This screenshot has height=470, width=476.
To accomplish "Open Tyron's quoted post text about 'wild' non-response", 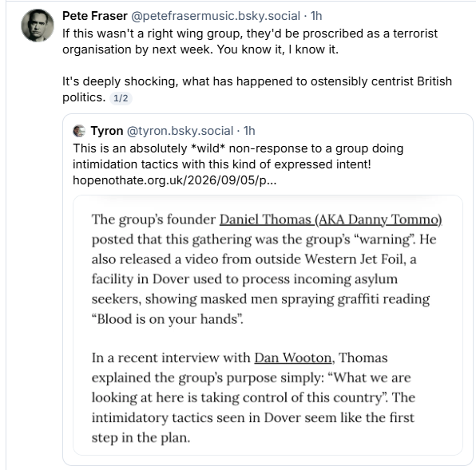I will [x=238, y=156].
